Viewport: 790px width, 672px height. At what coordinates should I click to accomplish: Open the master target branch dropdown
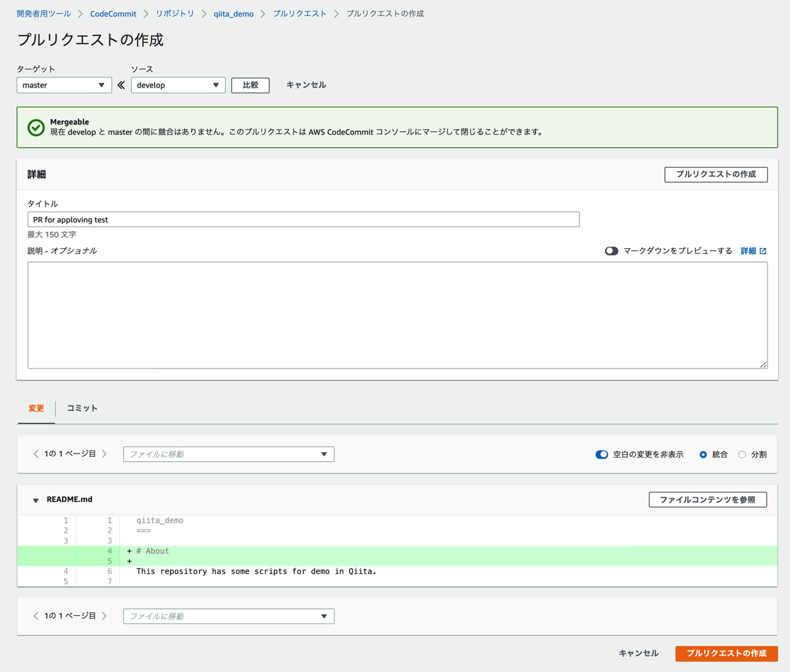coord(64,85)
